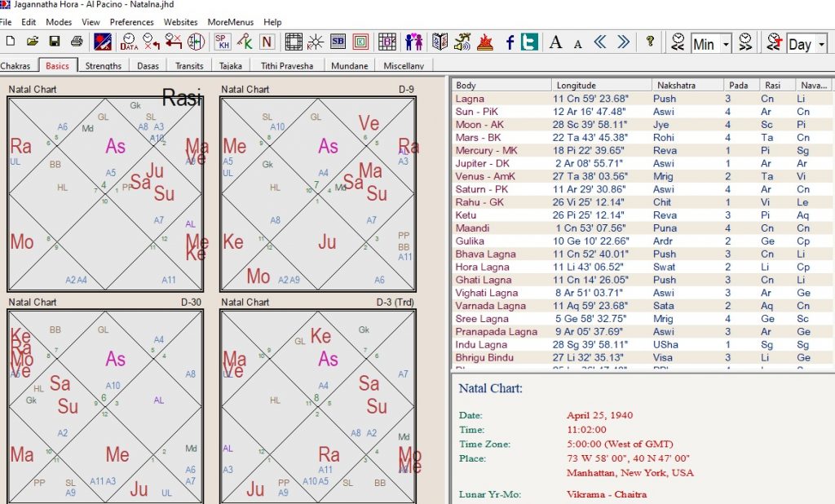Print the current chart

click(77, 42)
